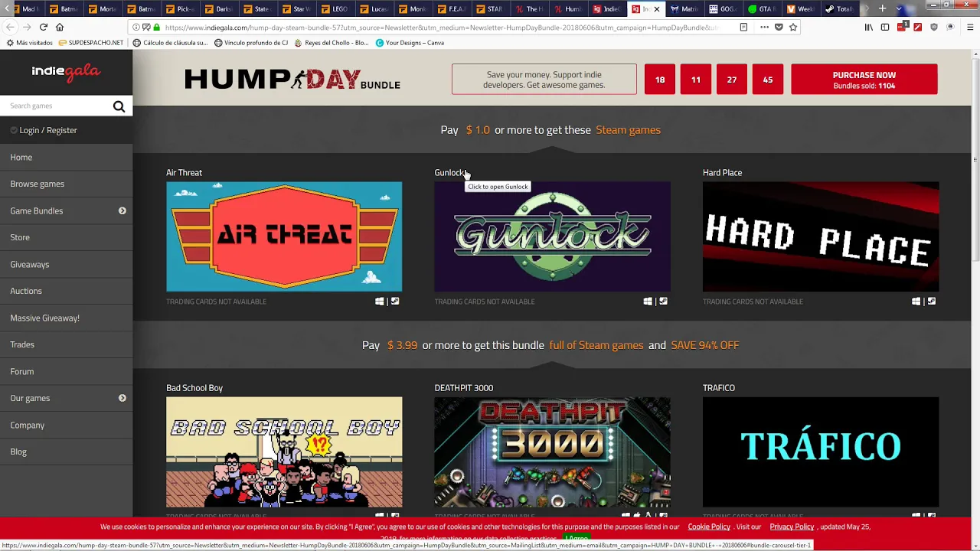Switch to the Humble tab
Screen dimensions: 980x551
[x=568, y=9]
